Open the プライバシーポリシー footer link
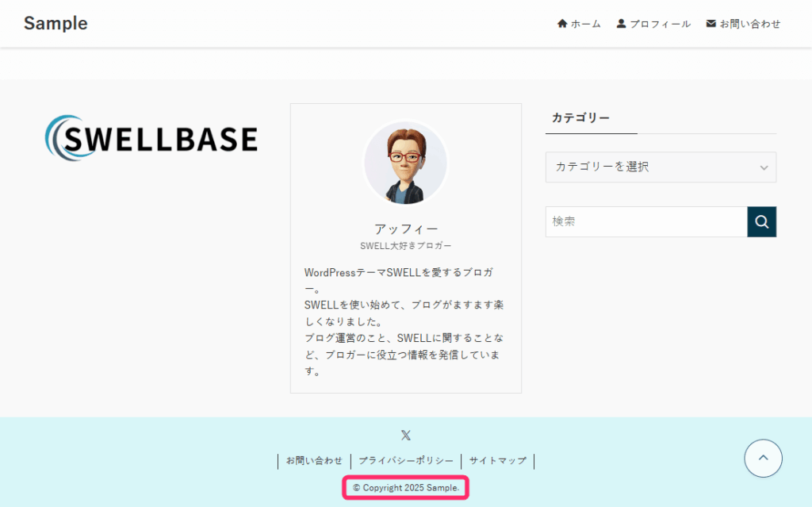The height and width of the screenshot is (507, 812). [406, 460]
